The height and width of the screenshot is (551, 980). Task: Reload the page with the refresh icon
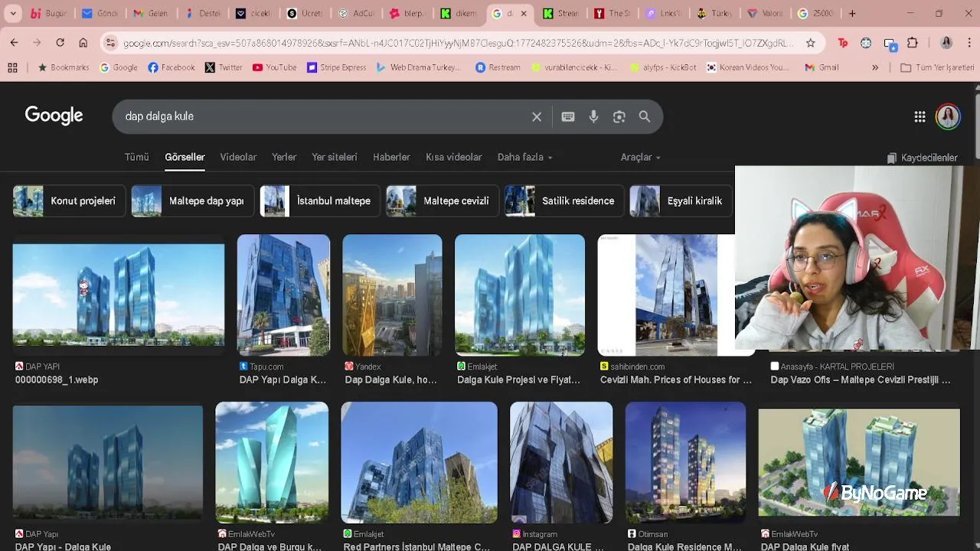click(60, 43)
